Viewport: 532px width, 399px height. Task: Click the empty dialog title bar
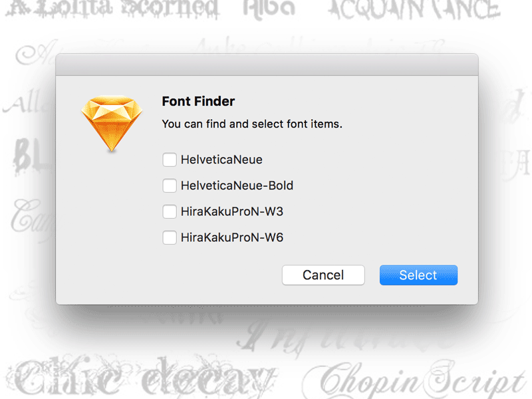[x=267, y=65]
